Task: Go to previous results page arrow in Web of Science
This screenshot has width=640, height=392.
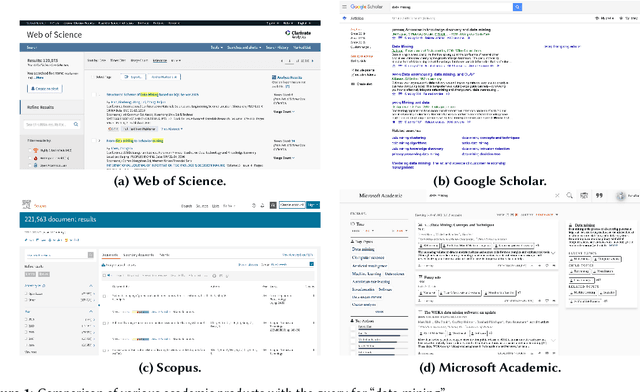Action: coord(282,61)
